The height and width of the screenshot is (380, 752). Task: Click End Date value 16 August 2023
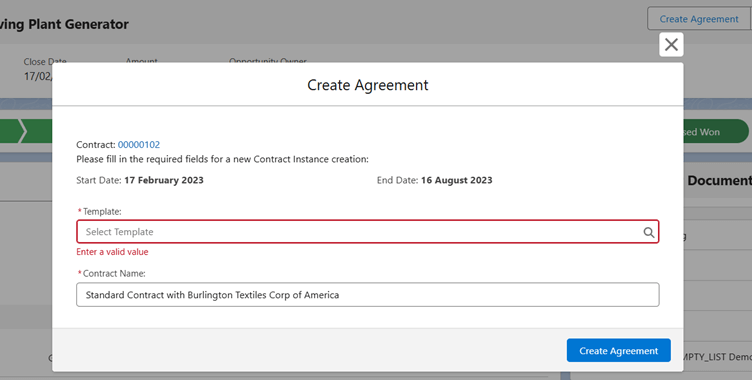(x=457, y=180)
